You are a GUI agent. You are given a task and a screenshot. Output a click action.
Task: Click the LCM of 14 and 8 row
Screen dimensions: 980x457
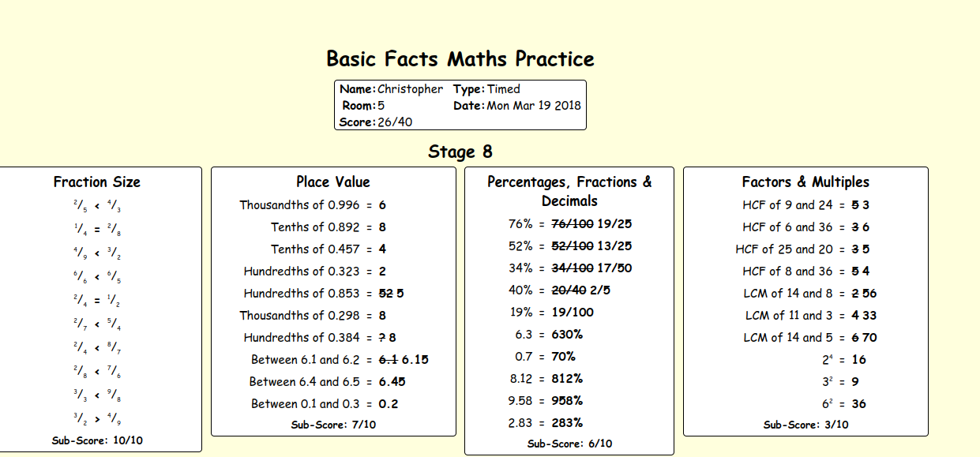coord(810,294)
